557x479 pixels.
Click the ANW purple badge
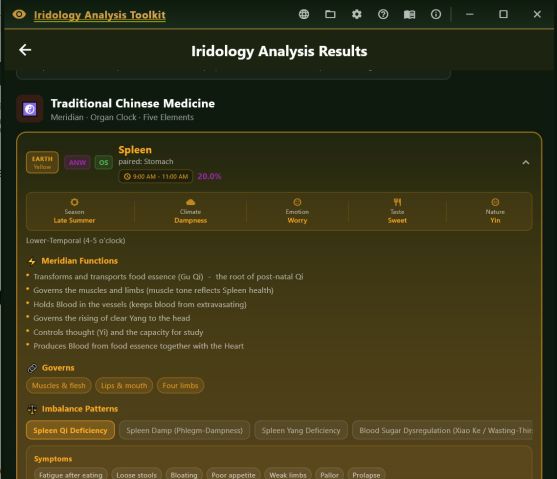click(x=77, y=163)
